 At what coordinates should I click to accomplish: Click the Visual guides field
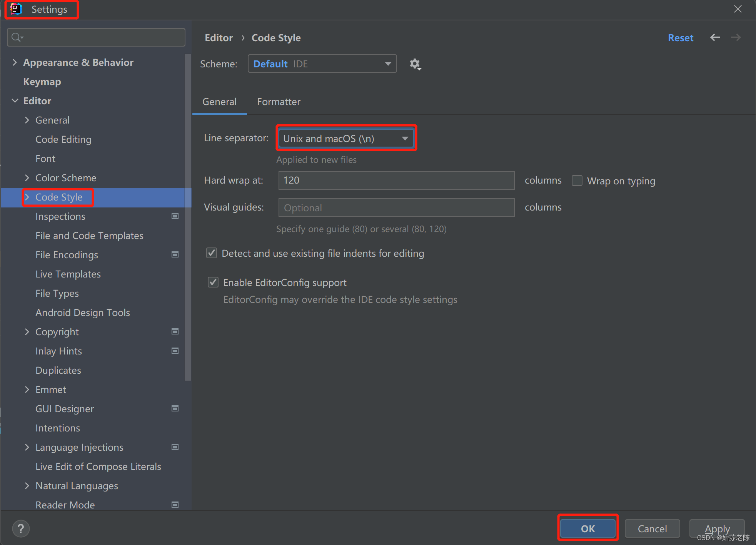tap(396, 207)
